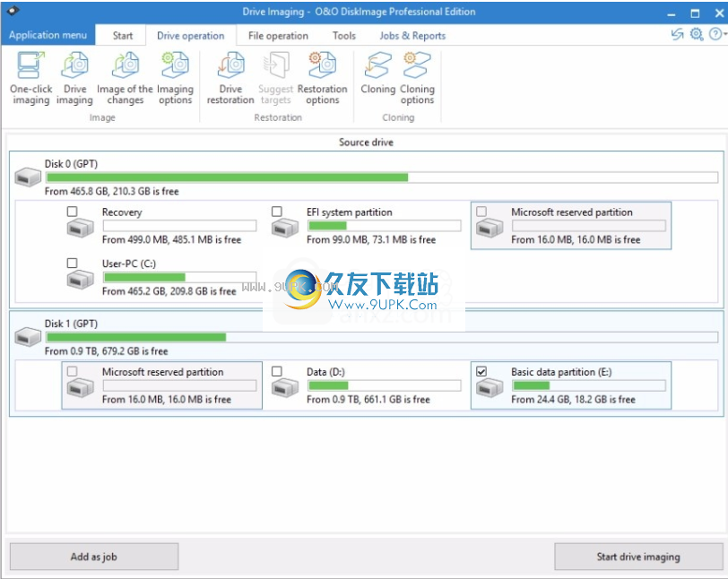Viewport: 728px width, 579px height.
Task: Click the 'Disk 0 (GPT)' label
Action: 71,164
